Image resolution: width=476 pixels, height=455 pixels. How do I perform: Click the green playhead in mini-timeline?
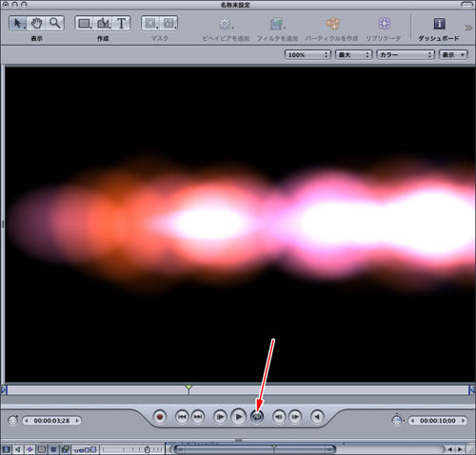(188, 389)
